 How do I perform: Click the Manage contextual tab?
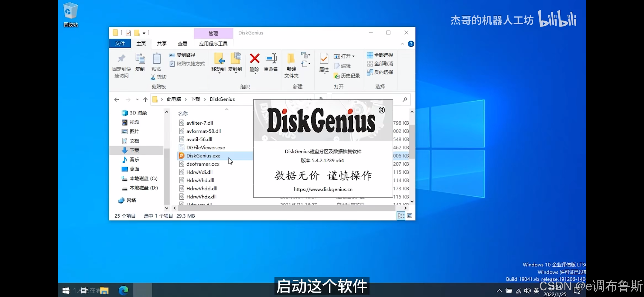[213, 33]
